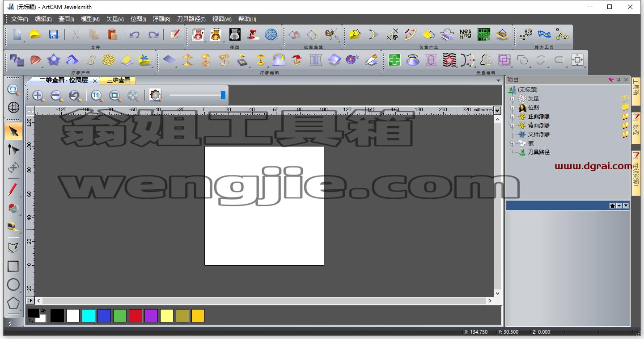Click the green ABC vector library icon
Screen dimensions: 644x339
[x=484, y=34]
